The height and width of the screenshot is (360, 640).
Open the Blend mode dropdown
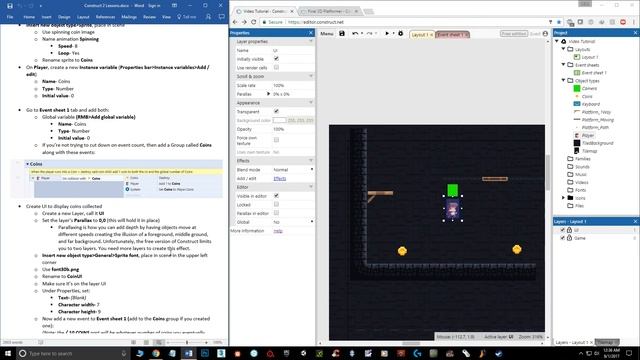[293, 170]
